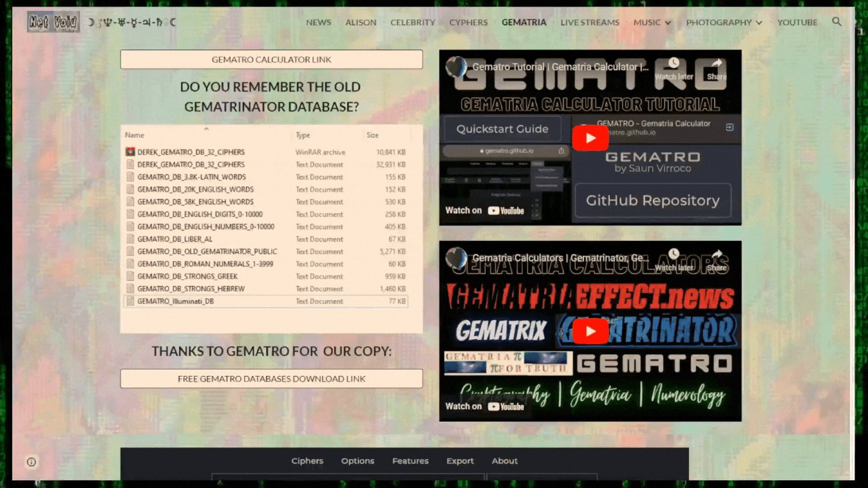This screenshot has height=488, width=868.
Task: Click the 32,931 KB size value
Action: click(x=391, y=164)
